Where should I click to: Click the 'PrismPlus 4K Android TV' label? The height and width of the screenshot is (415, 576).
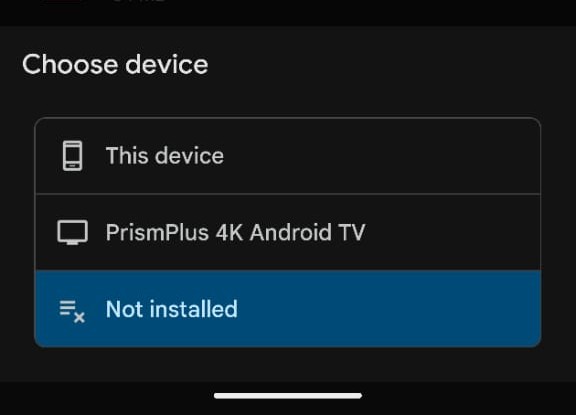(x=235, y=232)
